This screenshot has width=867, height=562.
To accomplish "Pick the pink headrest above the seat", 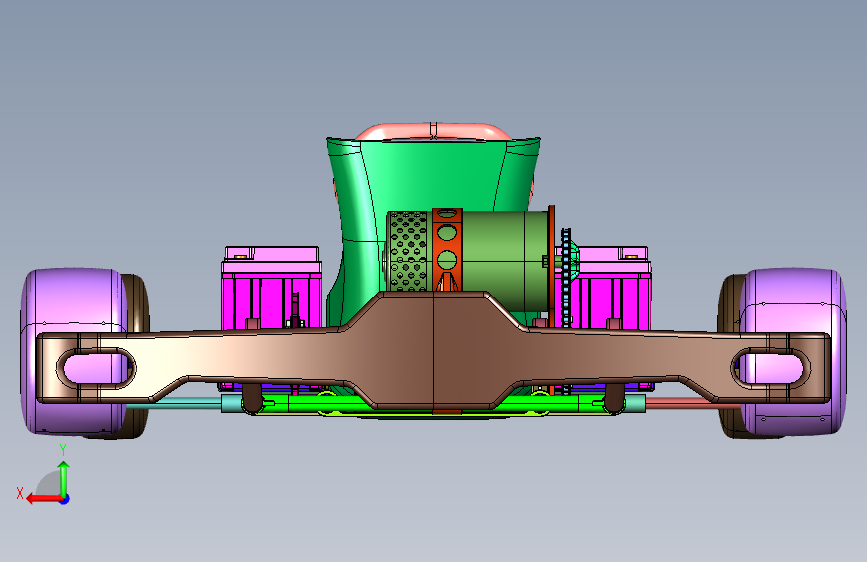I will 433,132.
